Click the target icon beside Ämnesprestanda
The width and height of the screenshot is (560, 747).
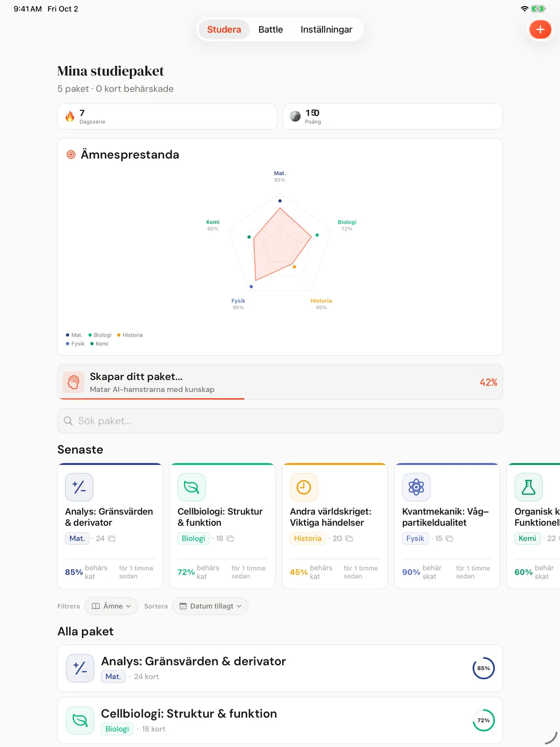pyautogui.click(x=71, y=154)
